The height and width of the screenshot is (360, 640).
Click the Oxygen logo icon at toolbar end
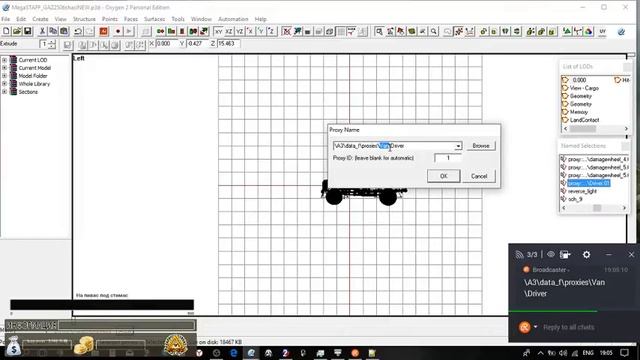click(621, 31)
